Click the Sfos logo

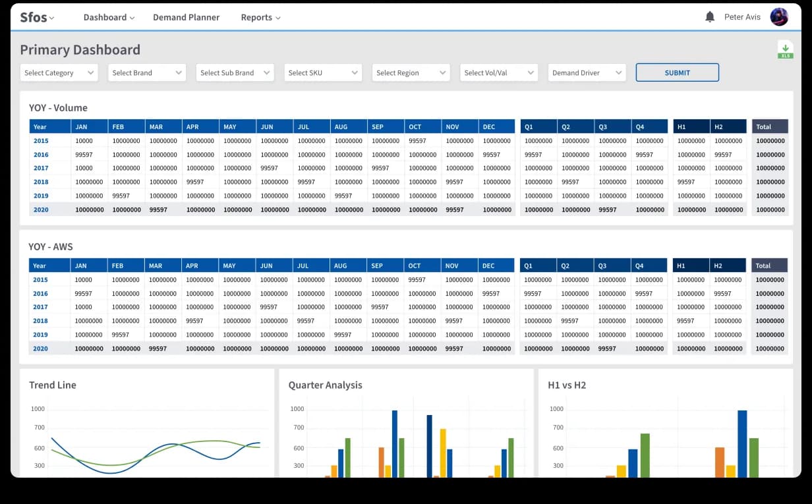(33, 17)
